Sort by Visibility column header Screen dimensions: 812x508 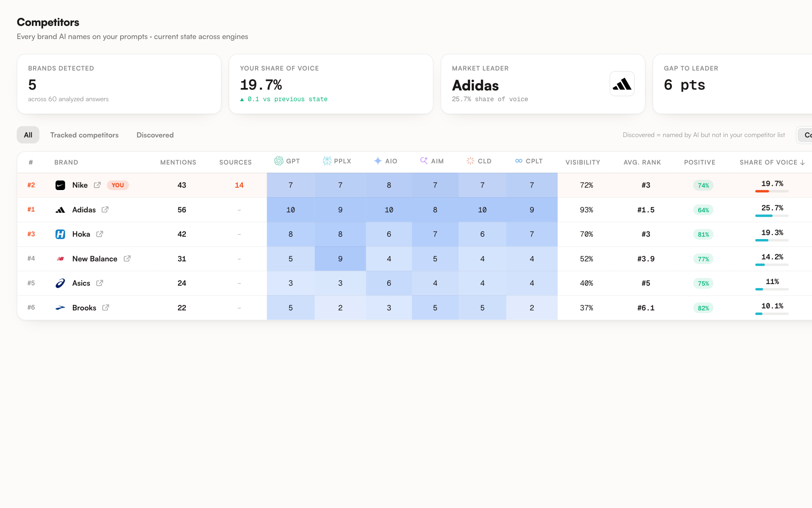(x=583, y=162)
